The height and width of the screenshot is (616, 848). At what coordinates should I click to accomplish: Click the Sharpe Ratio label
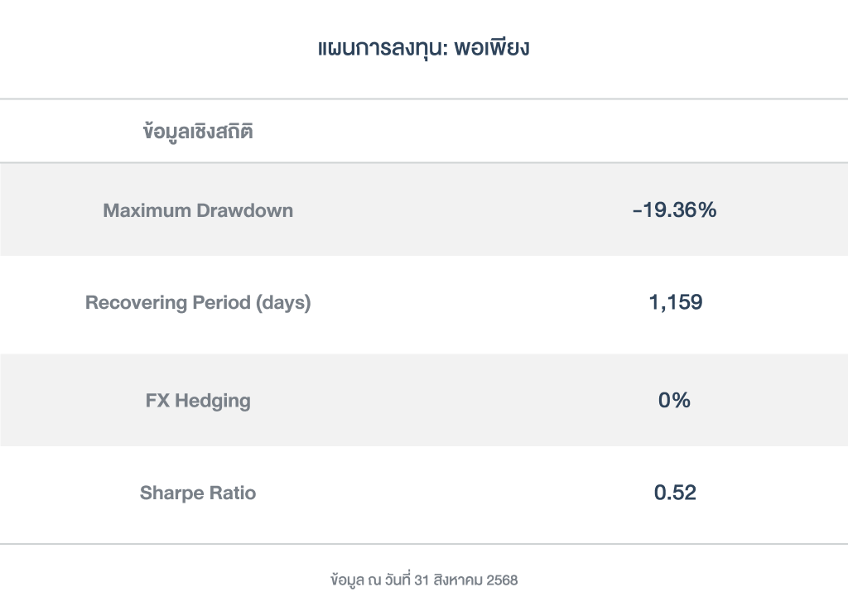coord(198,493)
